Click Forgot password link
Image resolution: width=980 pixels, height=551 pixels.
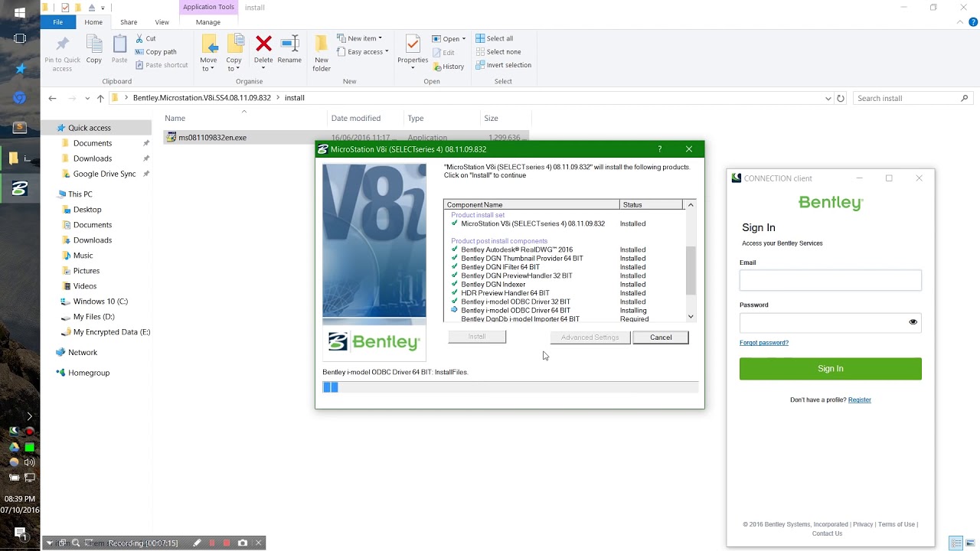764,343
